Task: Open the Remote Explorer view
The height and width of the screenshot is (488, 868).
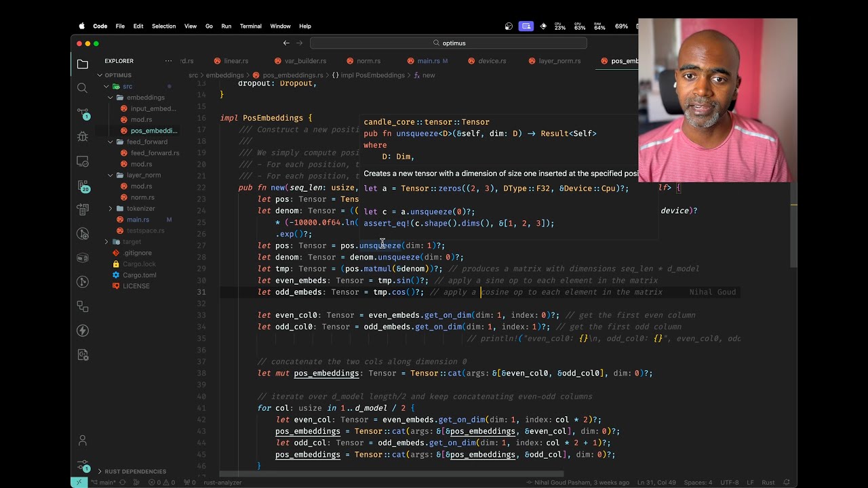Action: tap(83, 161)
